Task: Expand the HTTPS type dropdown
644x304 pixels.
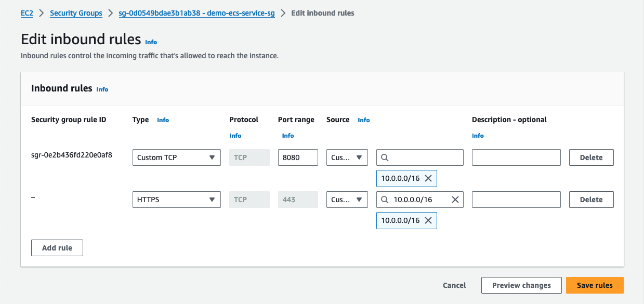Action: click(x=176, y=200)
